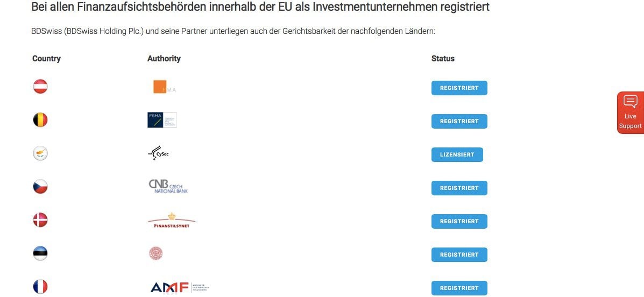Viewport: 644px width, 297px height.
Task: Open the Live Support chat widget
Action: point(631,112)
